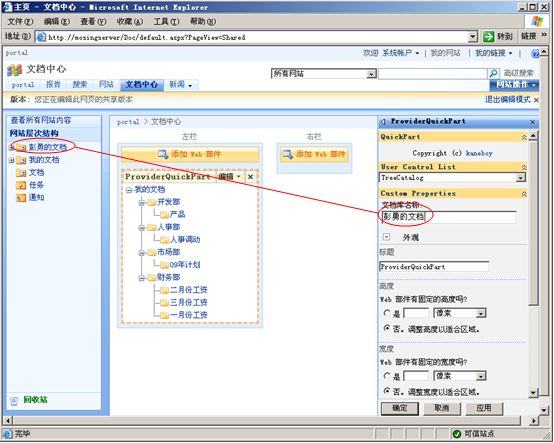Screen dimensions: 554x443
Task: Open the 文件 menu
Action: [20, 22]
